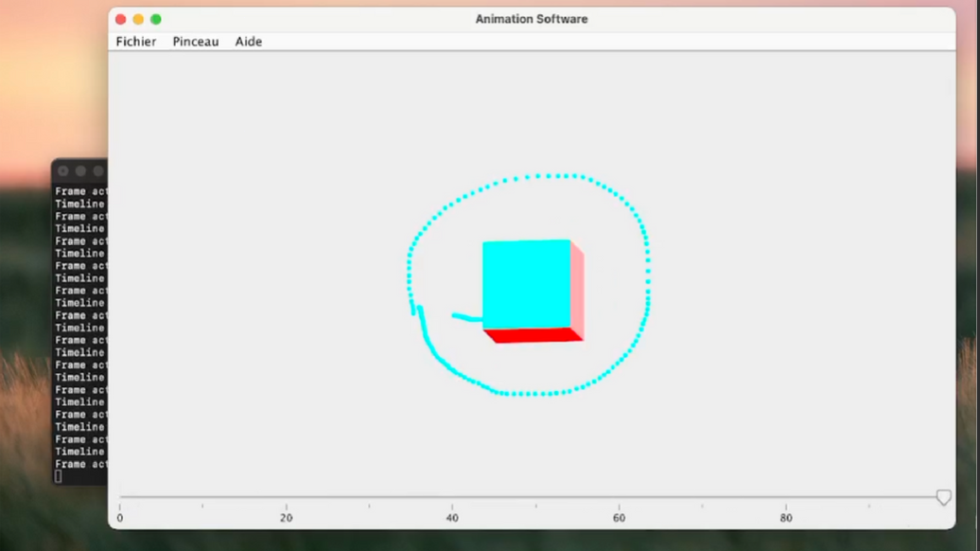The image size is (980, 551).
Task: Click the red bottom face of the cube
Action: (534, 335)
